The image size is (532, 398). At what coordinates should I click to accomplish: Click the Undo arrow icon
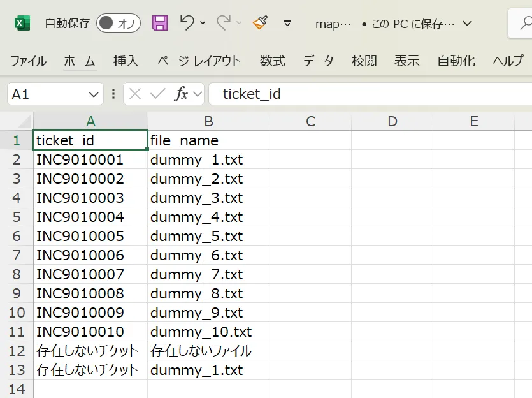187,23
